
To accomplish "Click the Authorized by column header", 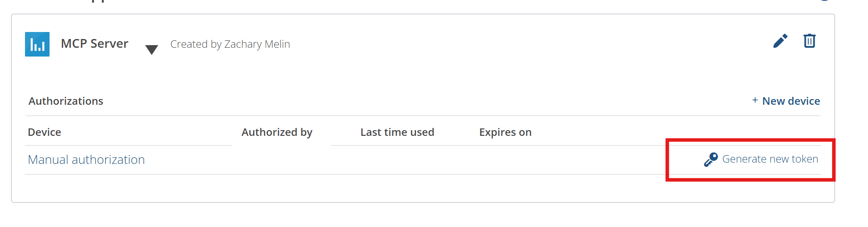I will tap(277, 132).
